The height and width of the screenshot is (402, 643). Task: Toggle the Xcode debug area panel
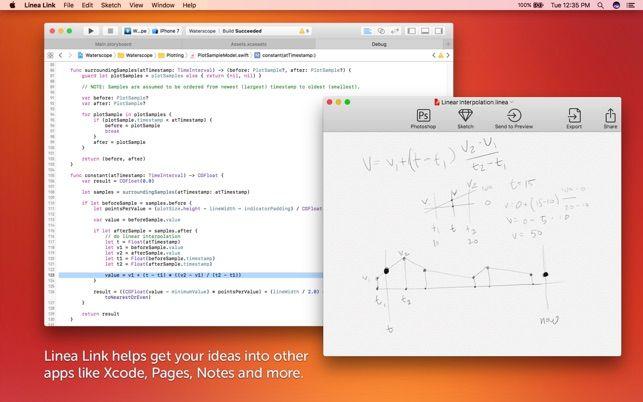tap(425, 31)
